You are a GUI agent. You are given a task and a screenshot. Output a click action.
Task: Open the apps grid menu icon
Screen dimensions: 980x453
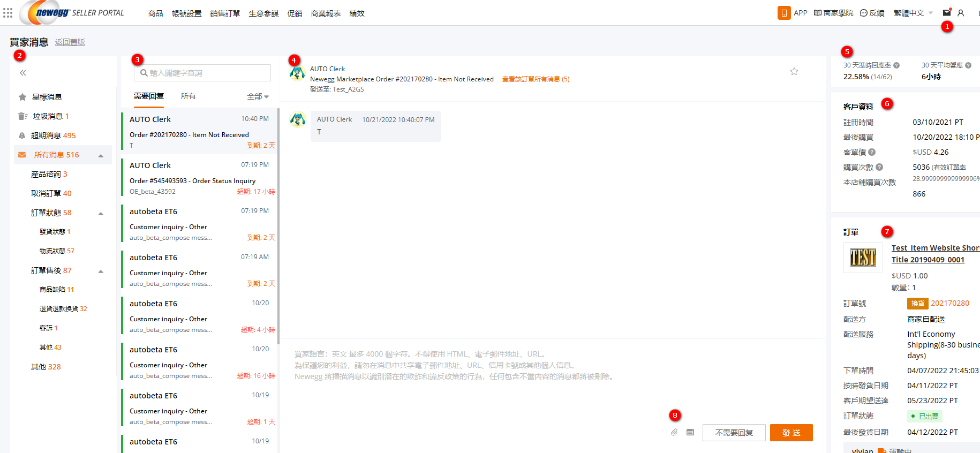tap(7, 12)
